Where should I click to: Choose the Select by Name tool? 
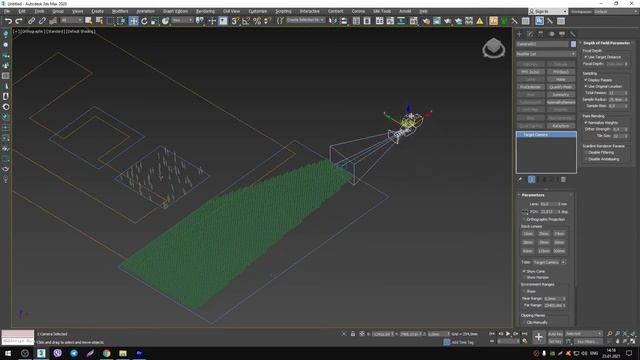pyautogui.click(x=99, y=20)
